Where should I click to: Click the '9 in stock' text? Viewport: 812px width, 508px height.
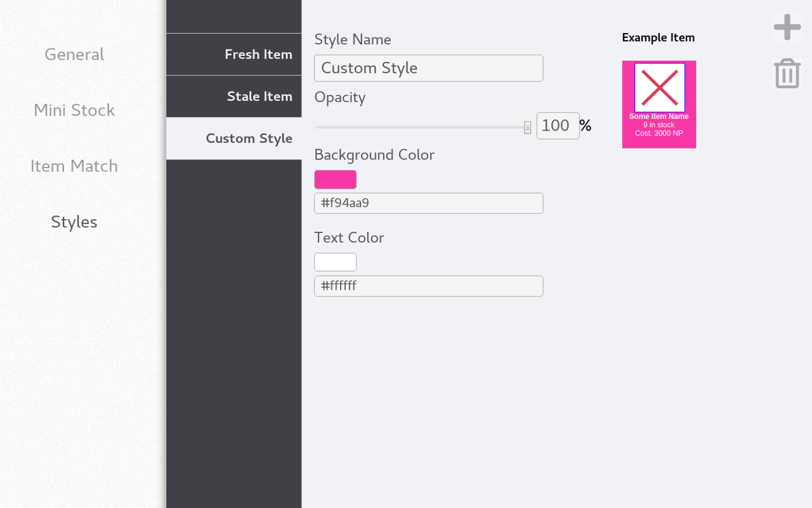pyautogui.click(x=659, y=125)
